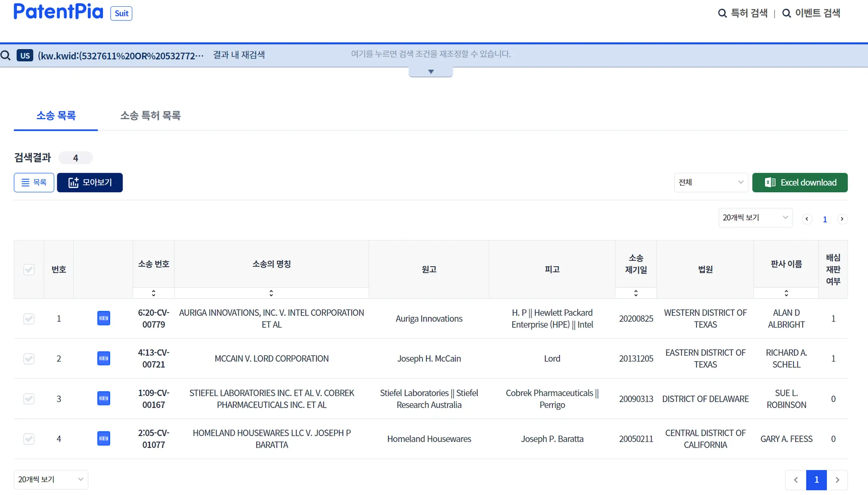Switch to 소송 특허 목록 tab

click(x=150, y=116)
